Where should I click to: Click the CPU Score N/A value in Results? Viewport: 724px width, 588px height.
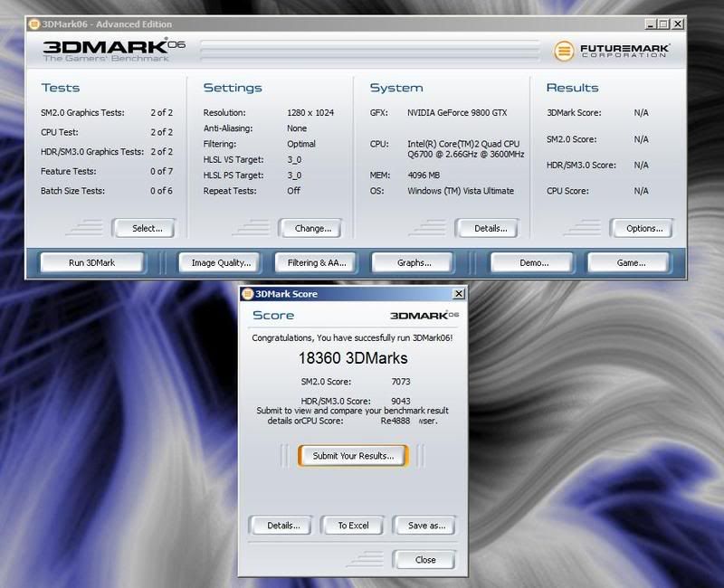pyautogui.click(x=641, y=191)
